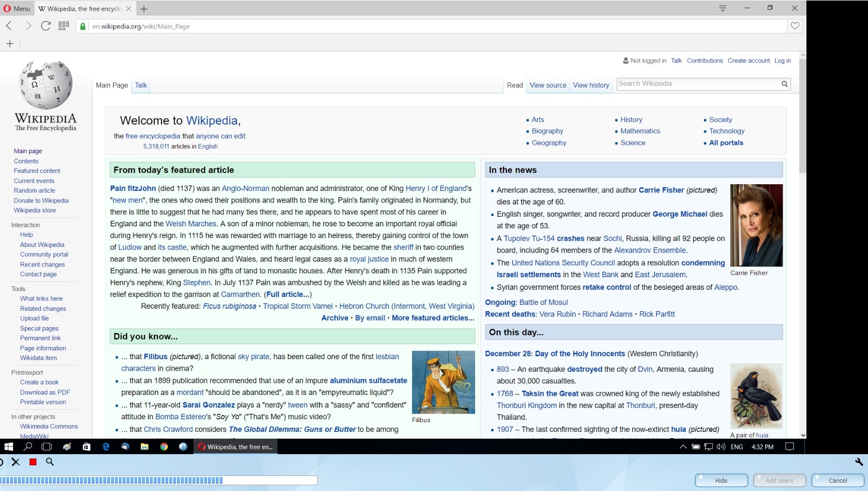
Task: Open the huia birds illustration thumbnail
Action: click(756, 396)
